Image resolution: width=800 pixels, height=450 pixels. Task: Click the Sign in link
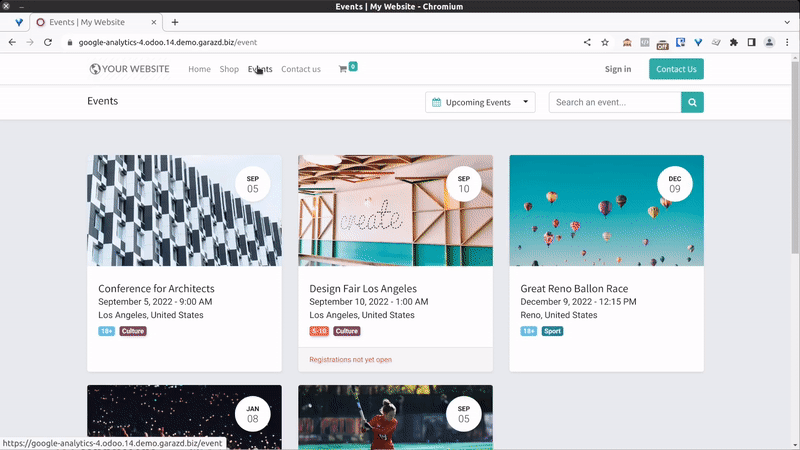(618, 69)
